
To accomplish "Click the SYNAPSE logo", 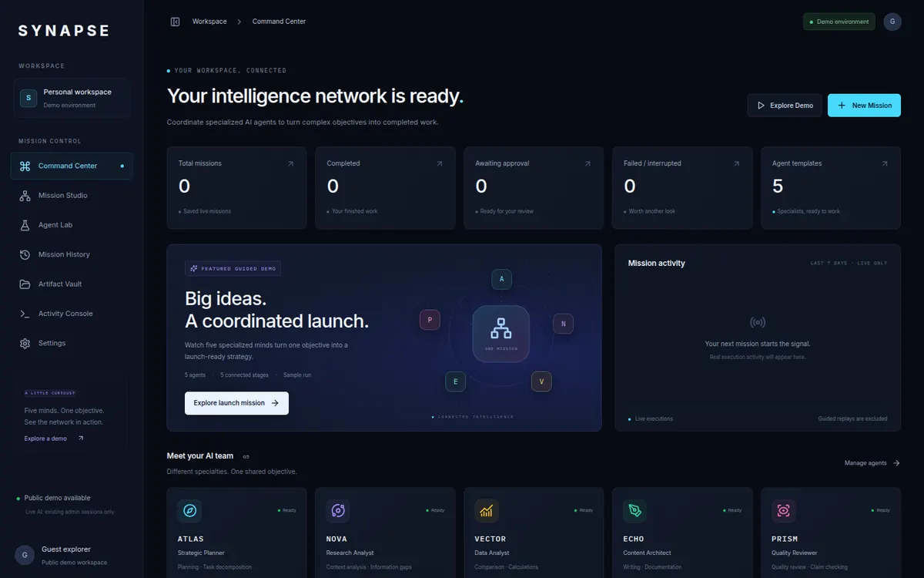I will (64, 31).
